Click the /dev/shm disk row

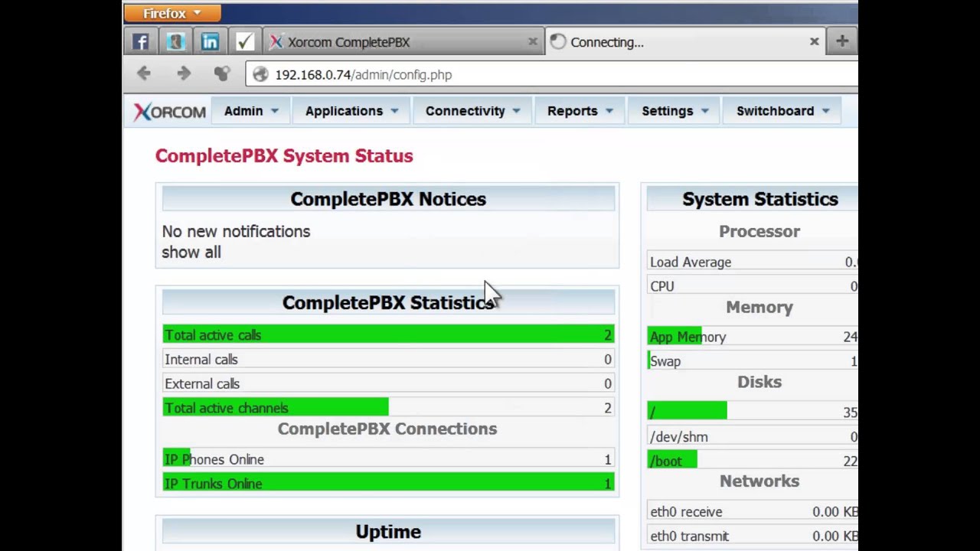pyautogui.click(x=753, y=437)
